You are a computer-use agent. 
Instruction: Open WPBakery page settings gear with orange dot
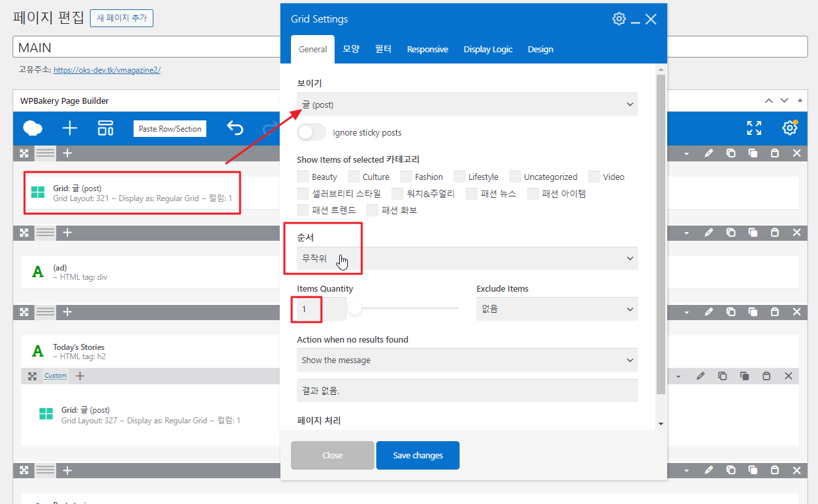click(790, 128)
